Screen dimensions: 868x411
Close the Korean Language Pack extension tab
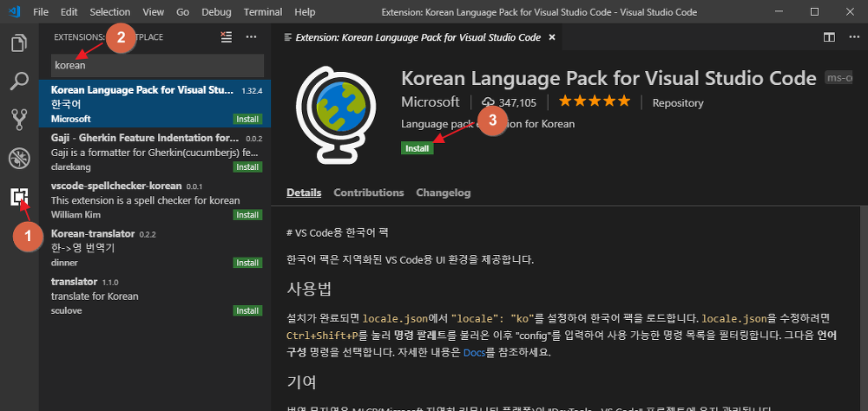point(551,37)
